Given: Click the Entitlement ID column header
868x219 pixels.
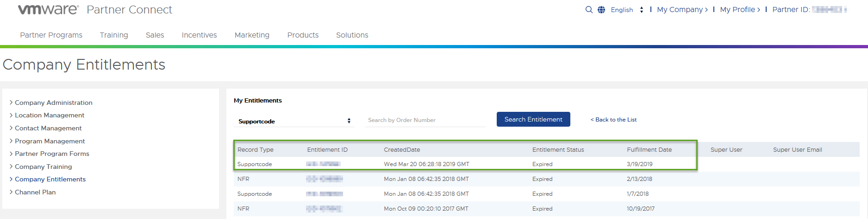Looking at the screenshot, I should [x=327, y=150].
